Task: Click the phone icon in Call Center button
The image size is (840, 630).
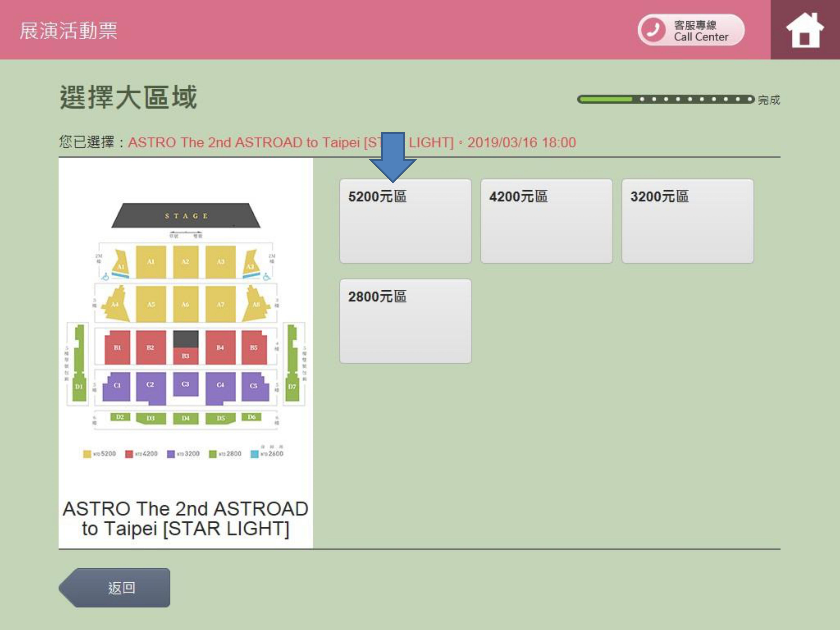Action: point(653,30)
